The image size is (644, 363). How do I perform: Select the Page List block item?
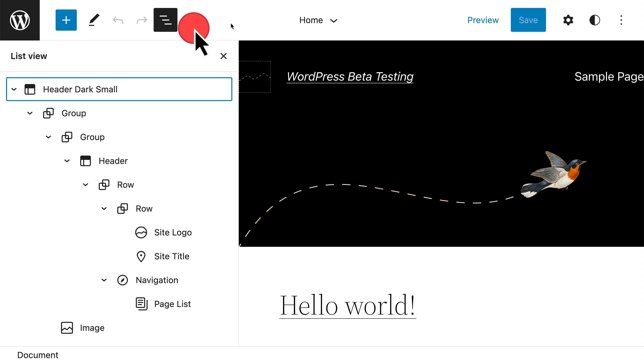(x=172, y=304)
